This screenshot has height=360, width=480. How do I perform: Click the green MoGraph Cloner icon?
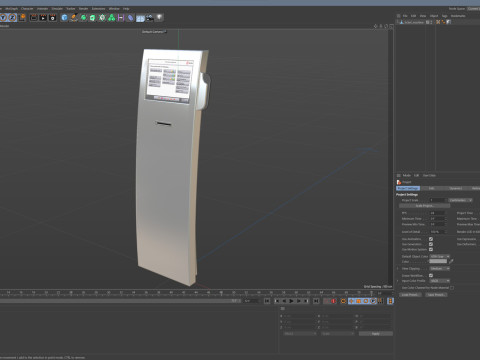click(x=102, y=18)
